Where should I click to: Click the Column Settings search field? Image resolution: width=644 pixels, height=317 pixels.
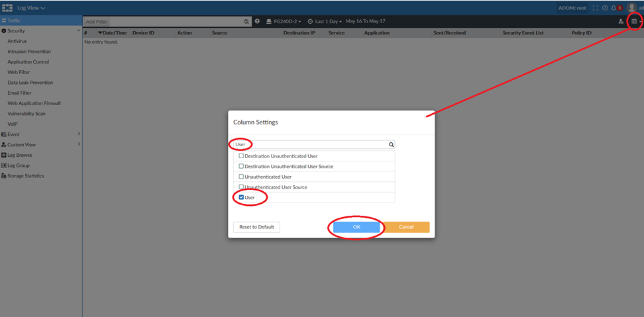tap(311, 144)
